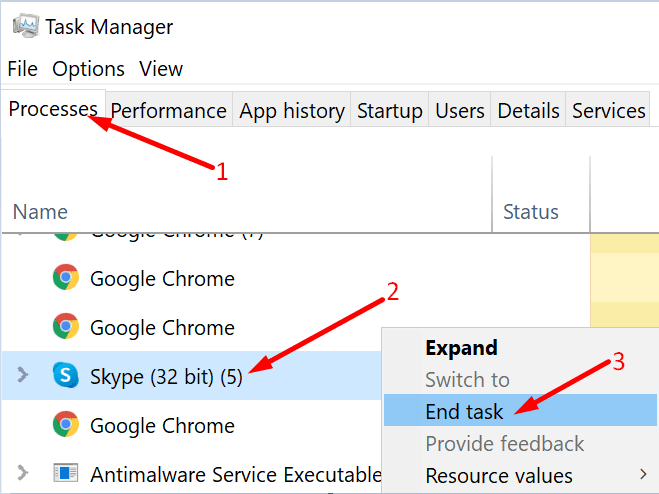Click Expand in the context menu

[x=461, y=348]
